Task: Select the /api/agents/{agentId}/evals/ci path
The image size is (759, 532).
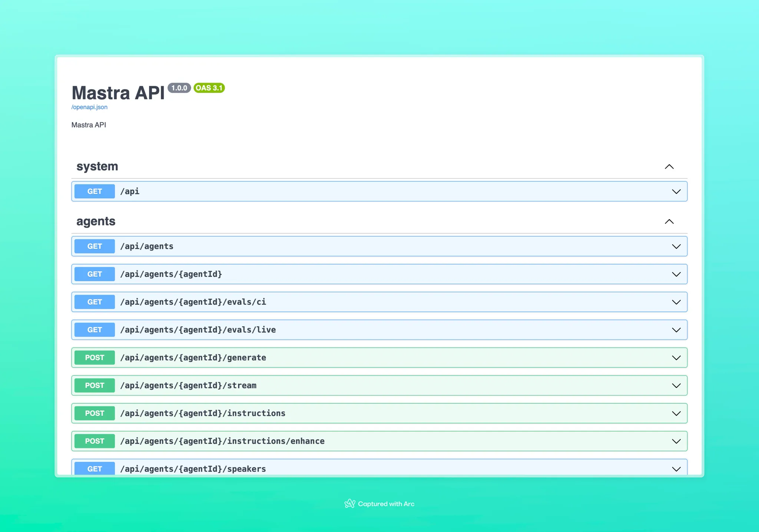Action: (x=193, y=302)
